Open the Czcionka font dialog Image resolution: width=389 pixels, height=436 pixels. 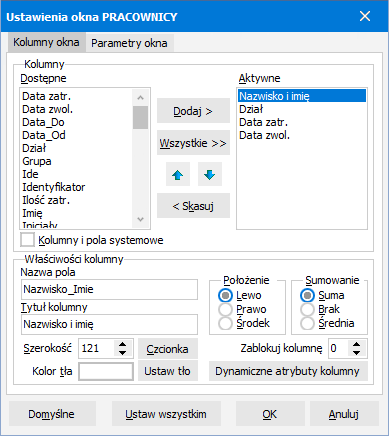(168, 349)
